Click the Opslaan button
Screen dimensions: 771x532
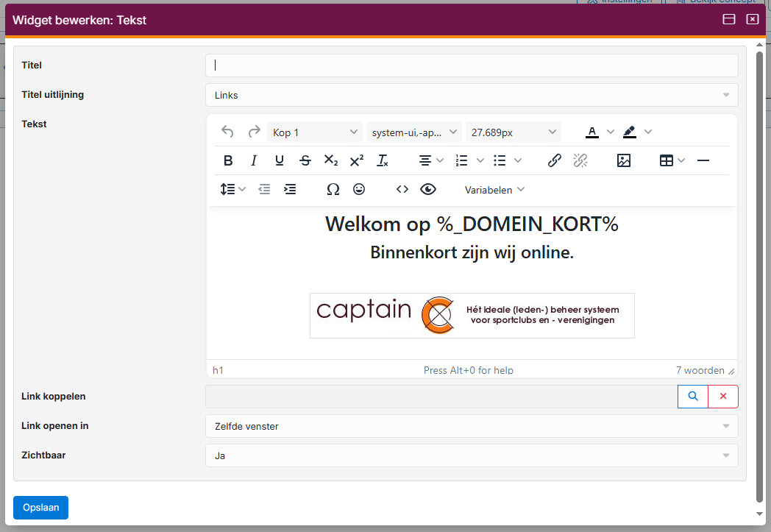tap(40, 507)
